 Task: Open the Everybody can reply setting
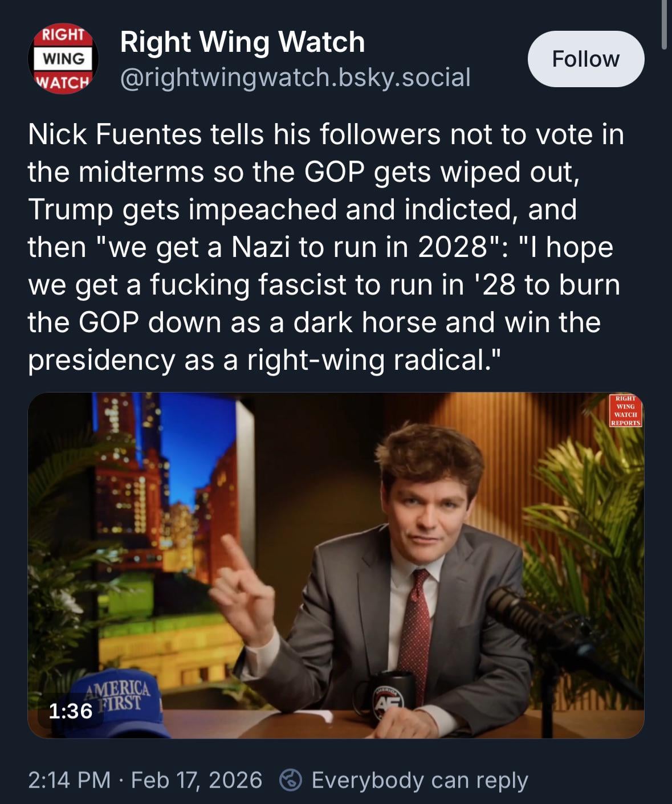click(x=420, y=779)
